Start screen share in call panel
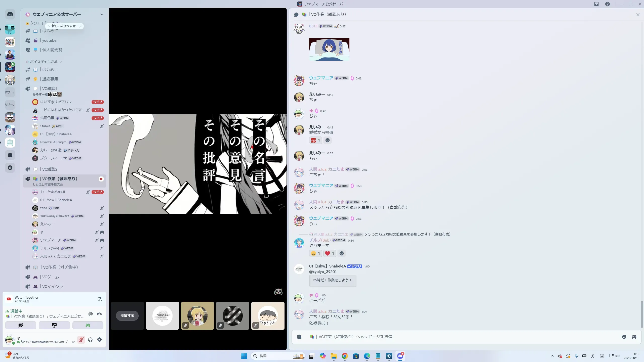644x362 pixels. coord(54,325)
